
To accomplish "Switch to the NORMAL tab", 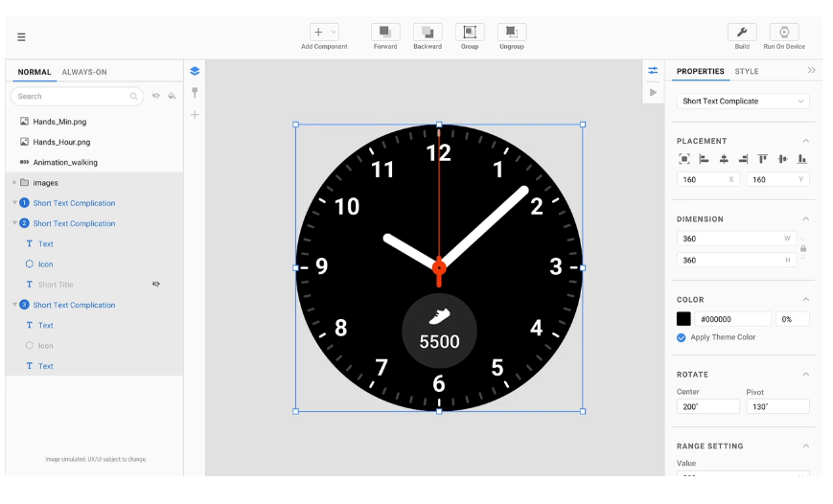I will click(x=35, y=72).
